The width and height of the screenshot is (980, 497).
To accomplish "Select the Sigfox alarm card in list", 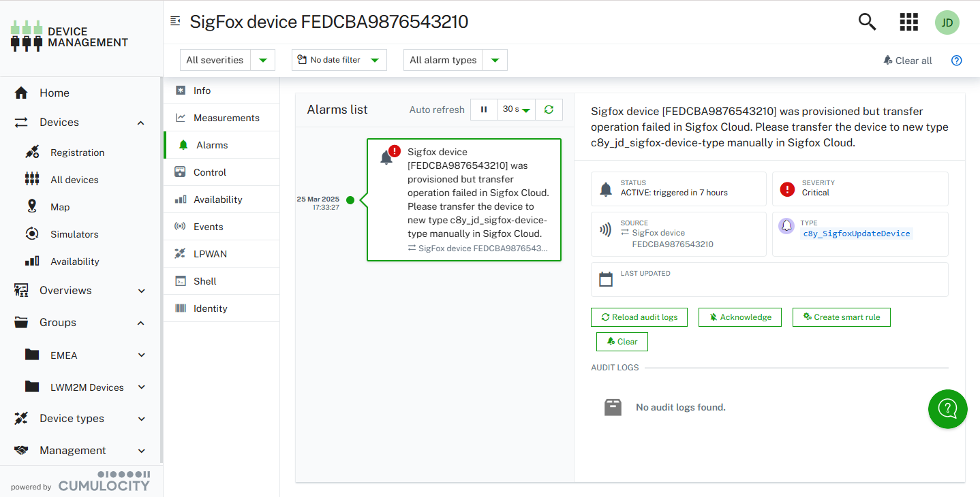I will [470, 199].
